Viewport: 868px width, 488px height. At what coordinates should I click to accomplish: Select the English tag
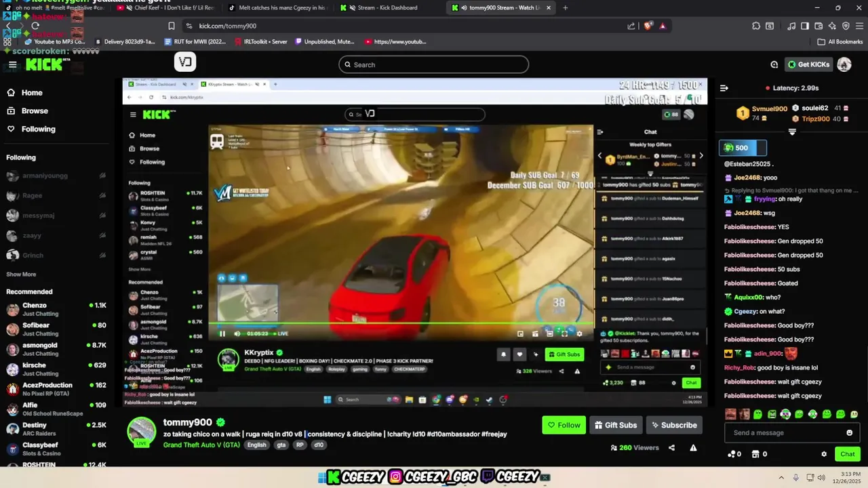[x=256, y=445]
